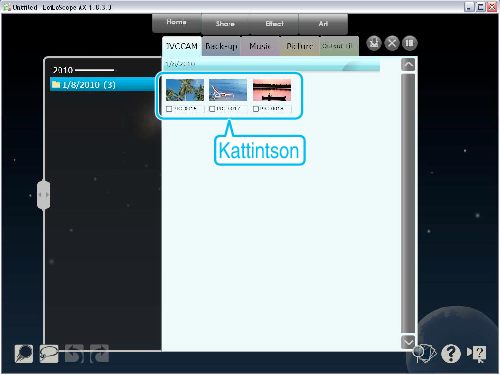Toggle the side panel collapse handle

point(44,195)
